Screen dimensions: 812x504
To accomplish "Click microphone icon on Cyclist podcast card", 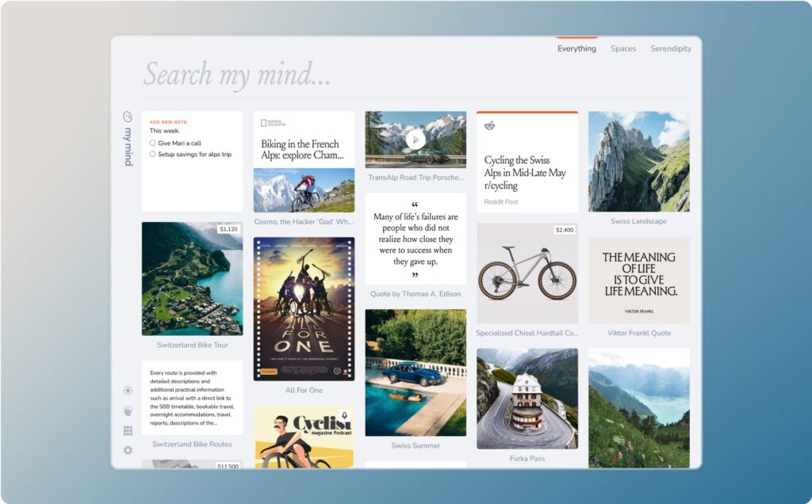I will click(x=344, y=415).
